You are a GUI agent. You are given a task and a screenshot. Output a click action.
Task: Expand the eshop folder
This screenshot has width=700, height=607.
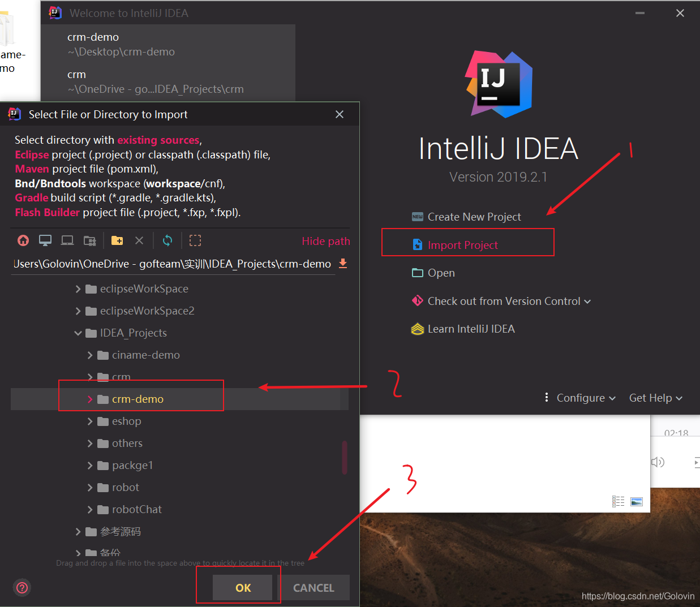pyautogui.click(x=90, y=421)
